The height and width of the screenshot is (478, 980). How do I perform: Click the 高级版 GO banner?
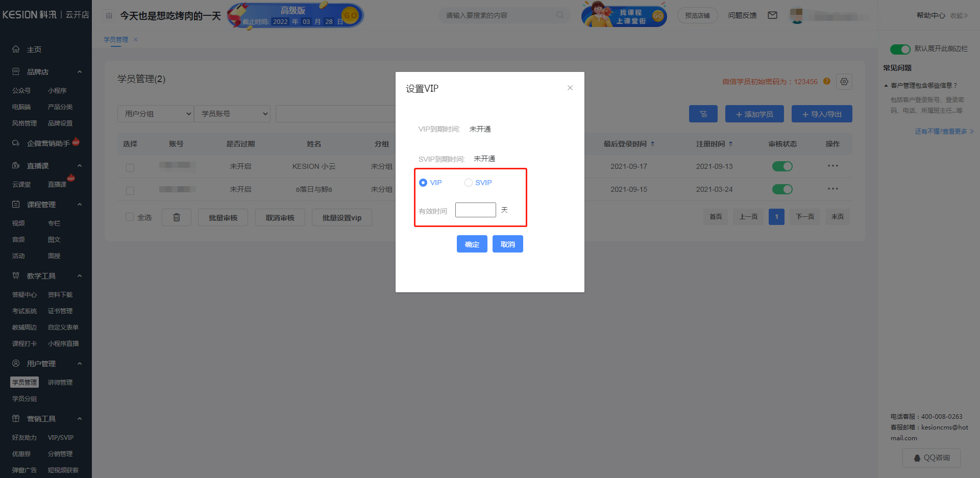[295, 15]
